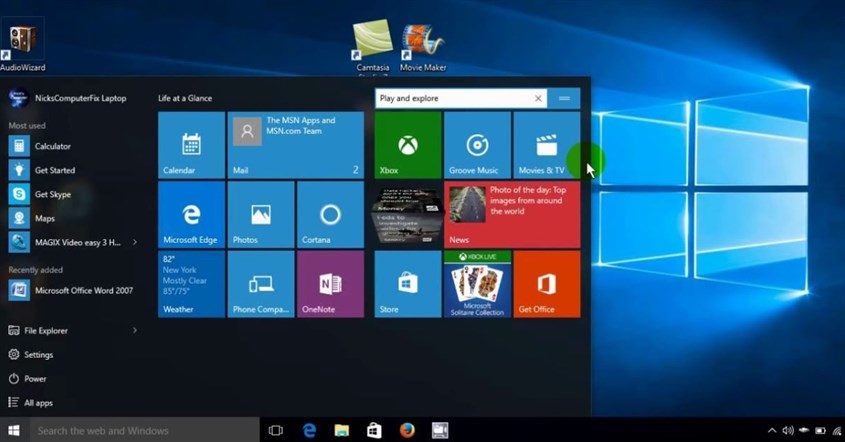The width and height of the screenshot is (845, 442).
Task: Launch the OneNote tile
Action: [330, 284]
